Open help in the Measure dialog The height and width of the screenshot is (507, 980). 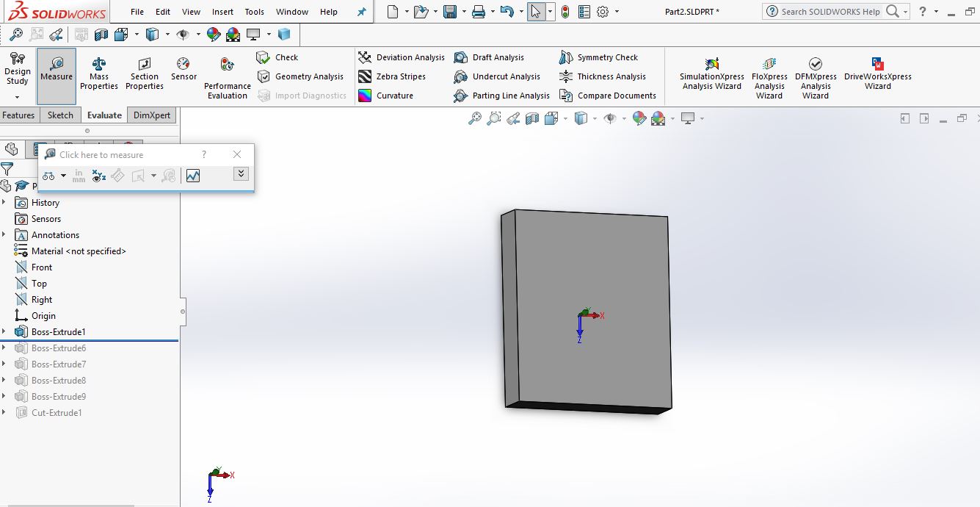point(204,154)
